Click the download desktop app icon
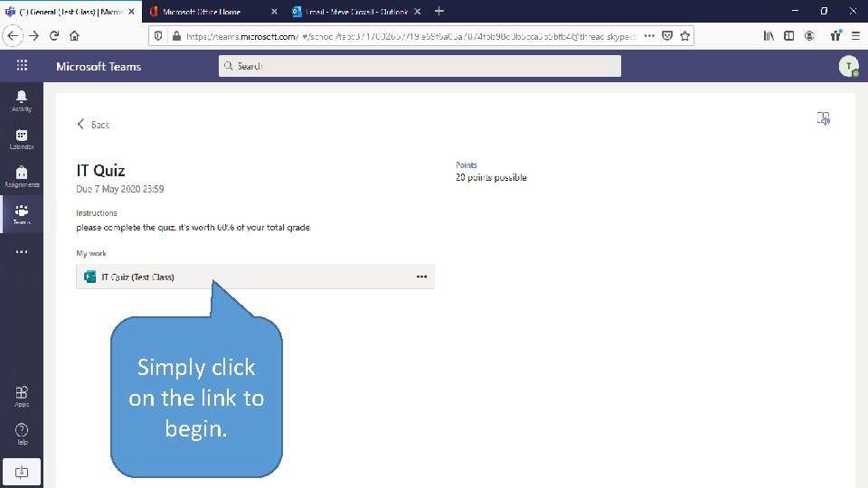The height and width of the screenshot is (488, 868). pos(22,472)
